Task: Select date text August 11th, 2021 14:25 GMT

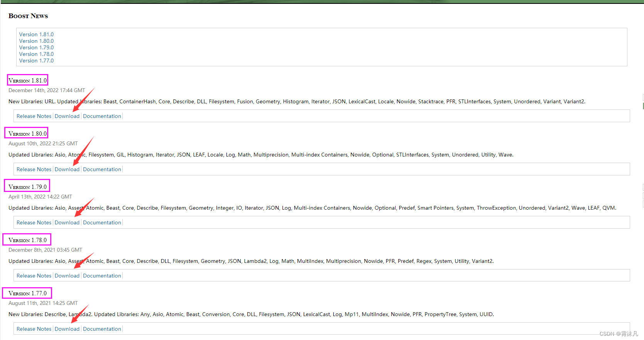Action: point(43,303)
